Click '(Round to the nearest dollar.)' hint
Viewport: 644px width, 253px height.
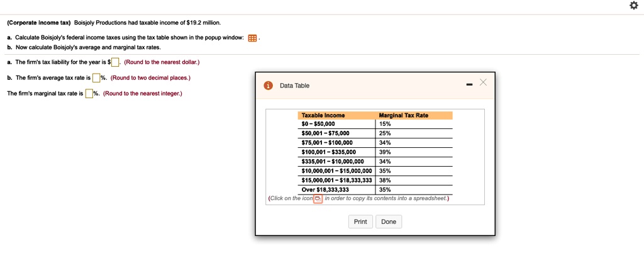click(x=162, y=62)
